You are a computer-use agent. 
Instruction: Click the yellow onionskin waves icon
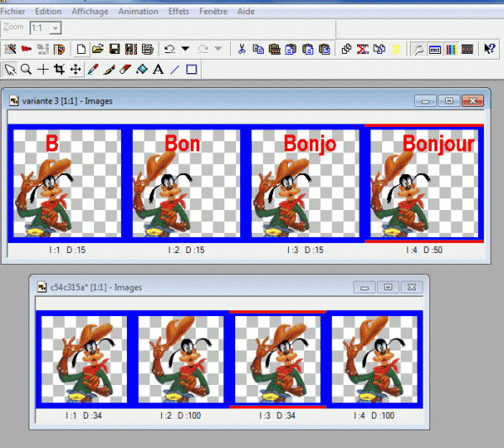(396, 50)
